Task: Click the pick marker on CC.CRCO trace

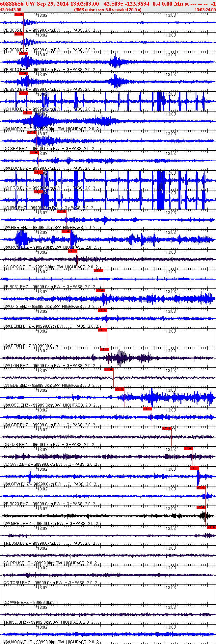Action: click(x=72, y=251)
